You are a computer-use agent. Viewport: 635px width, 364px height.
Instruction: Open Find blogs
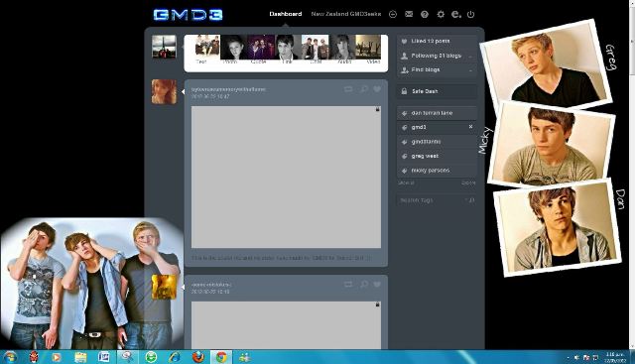click(437, 70)
